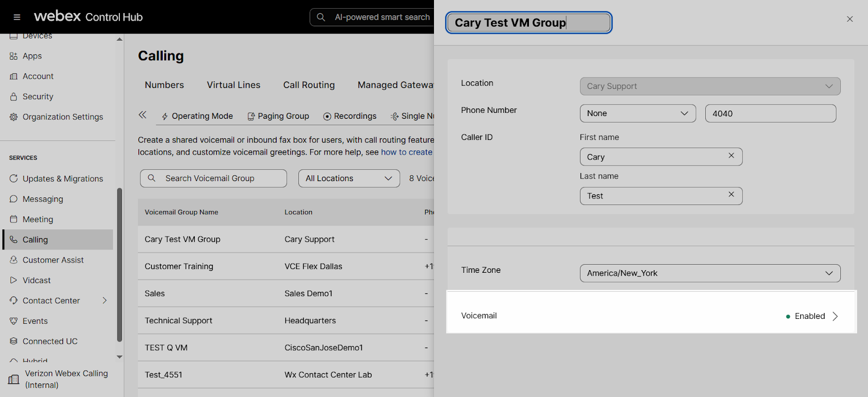Click the extension field showing 4040

(770, 113)
